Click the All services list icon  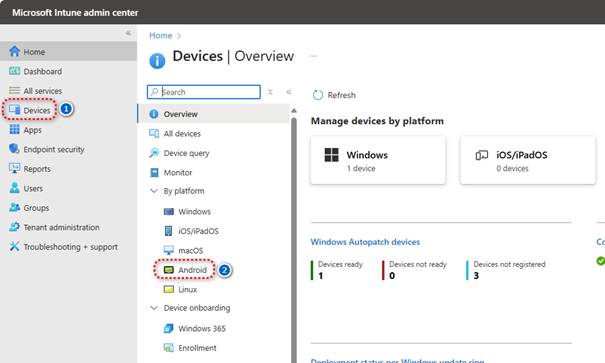coord(14,91)
